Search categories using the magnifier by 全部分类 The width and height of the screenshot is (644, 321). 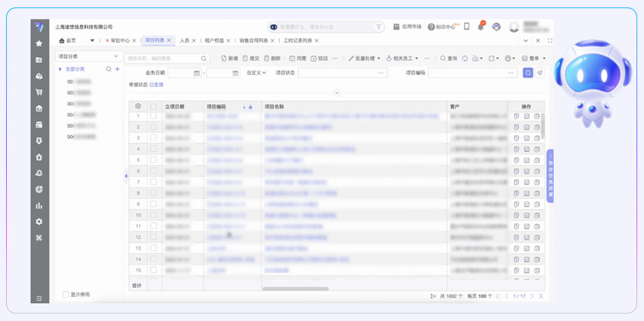pyautogui.click(x=109, y=69)
